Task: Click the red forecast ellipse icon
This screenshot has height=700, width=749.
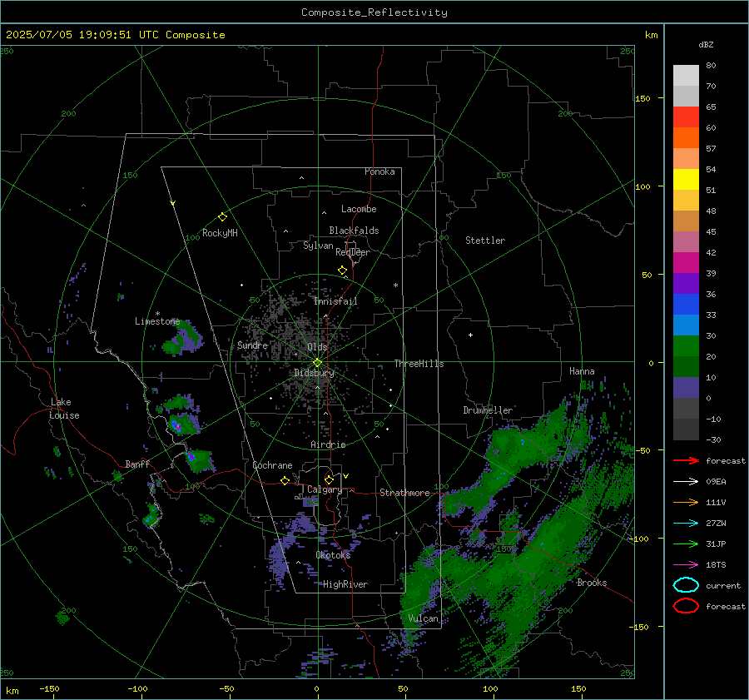Action: (686, 606)
